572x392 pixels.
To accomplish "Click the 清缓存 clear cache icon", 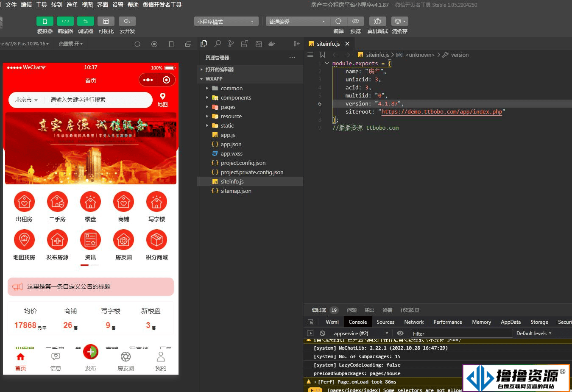I will 399,21.
